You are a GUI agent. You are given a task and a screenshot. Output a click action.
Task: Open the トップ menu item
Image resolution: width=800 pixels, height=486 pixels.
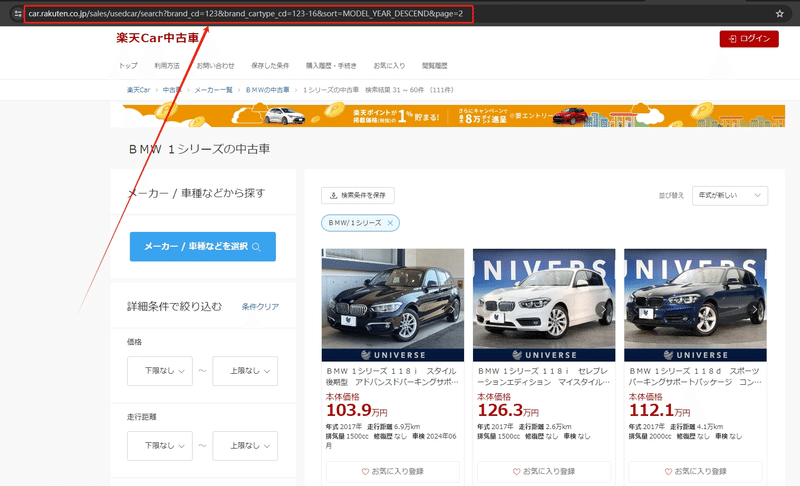point(128,66)
